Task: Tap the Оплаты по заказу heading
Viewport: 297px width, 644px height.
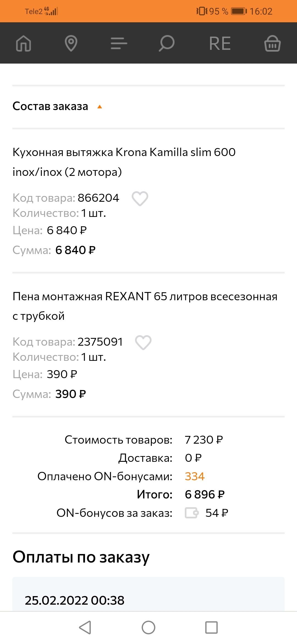Action: tap(81, 557)
